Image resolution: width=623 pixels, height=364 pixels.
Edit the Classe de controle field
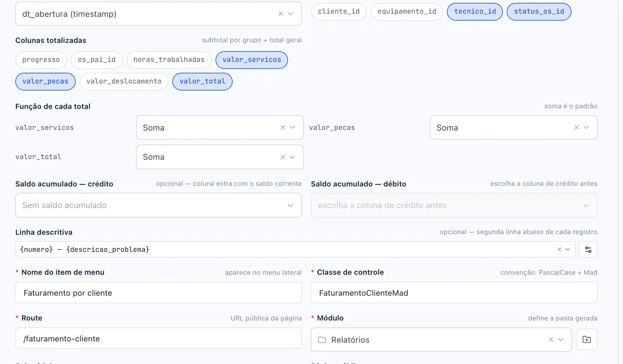pyautogui.click(x=454, y=293)
